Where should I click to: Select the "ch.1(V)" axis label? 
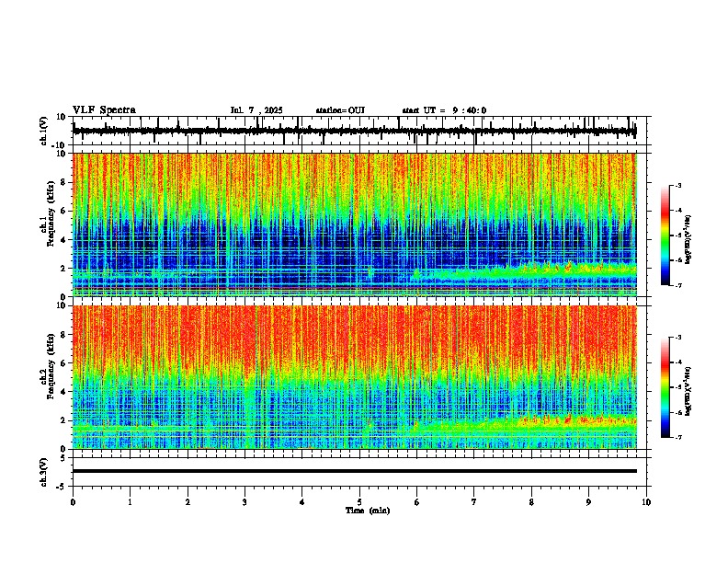45,131
